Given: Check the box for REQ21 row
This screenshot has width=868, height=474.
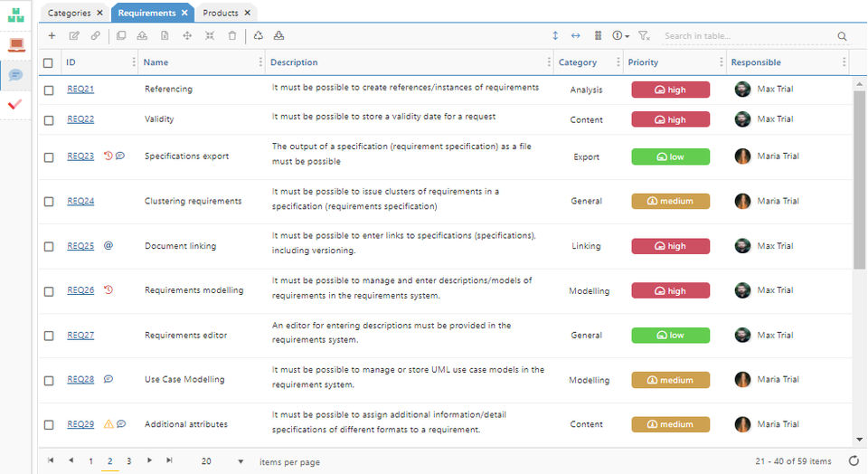Looking at the screenshot, I should coord(49,90).
